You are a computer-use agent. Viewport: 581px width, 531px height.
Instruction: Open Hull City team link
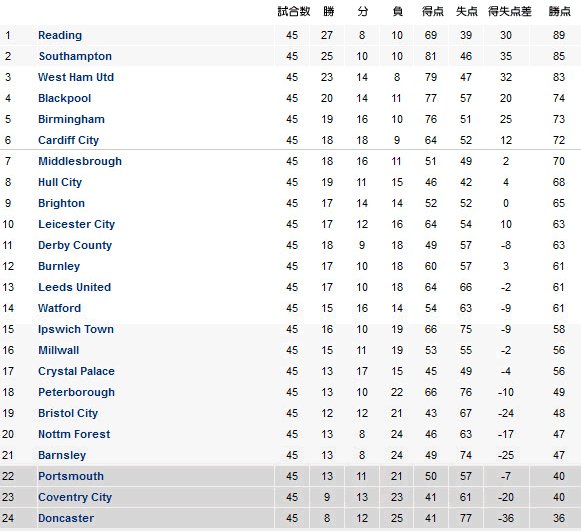click(x=60, y=182)
